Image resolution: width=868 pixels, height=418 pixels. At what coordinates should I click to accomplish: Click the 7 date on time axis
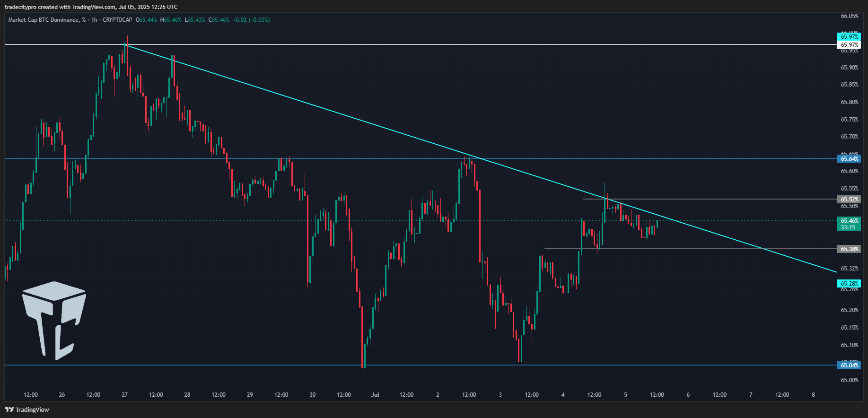click(x=751, y=395)
